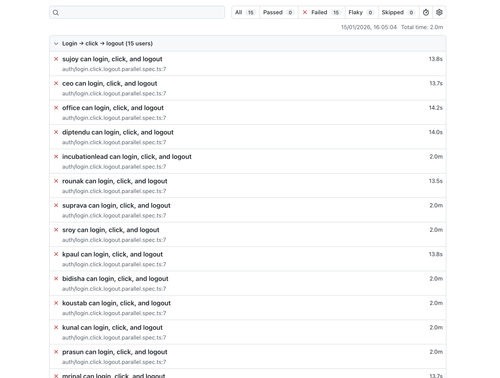Open sujoy can login test result

tap(112, 59)
